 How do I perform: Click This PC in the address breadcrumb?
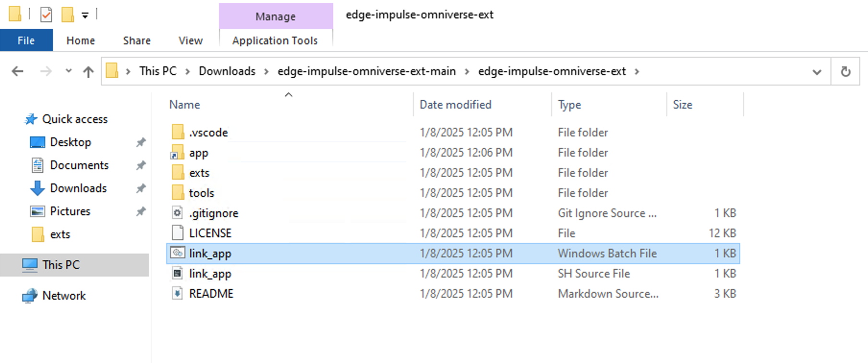[158, 71]
